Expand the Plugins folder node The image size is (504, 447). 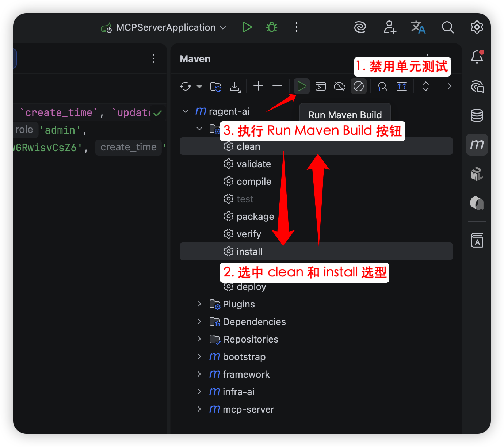pyautogui.click(x=199, y=304)
